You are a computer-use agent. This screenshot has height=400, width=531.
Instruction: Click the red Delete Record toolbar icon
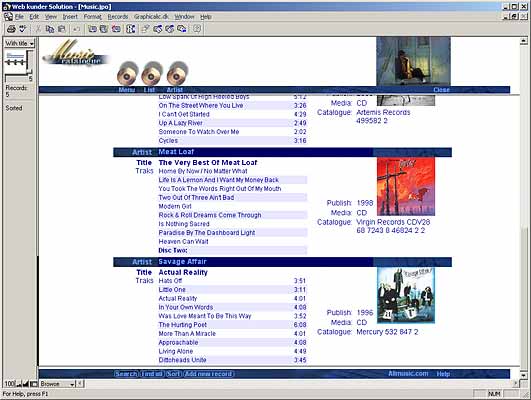(116, 29)
